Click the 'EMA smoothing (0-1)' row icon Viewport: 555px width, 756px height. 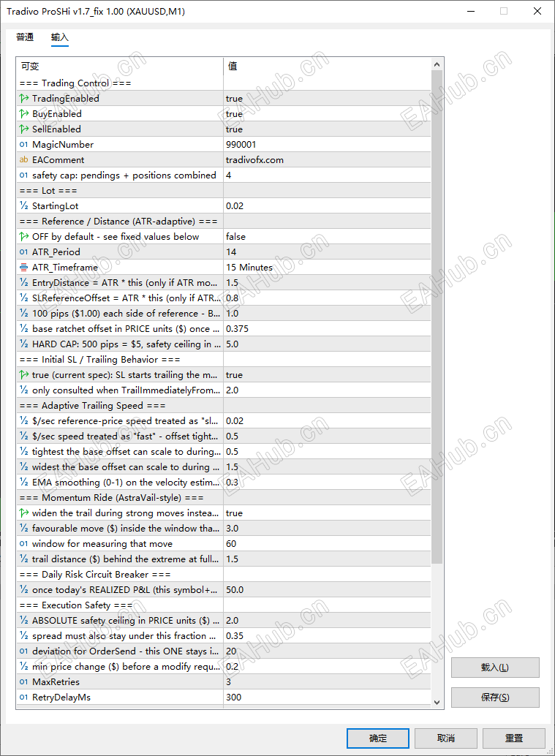[x=23, y=483]
